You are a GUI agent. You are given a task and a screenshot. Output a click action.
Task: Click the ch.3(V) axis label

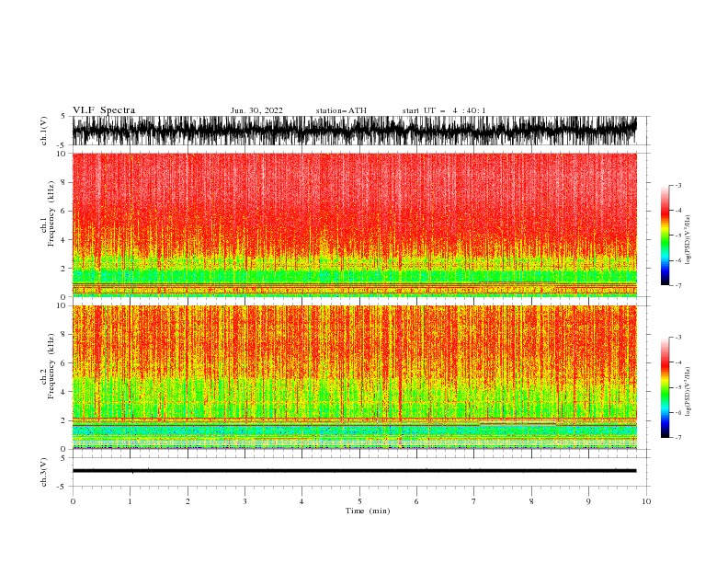[x=44, y=472]
